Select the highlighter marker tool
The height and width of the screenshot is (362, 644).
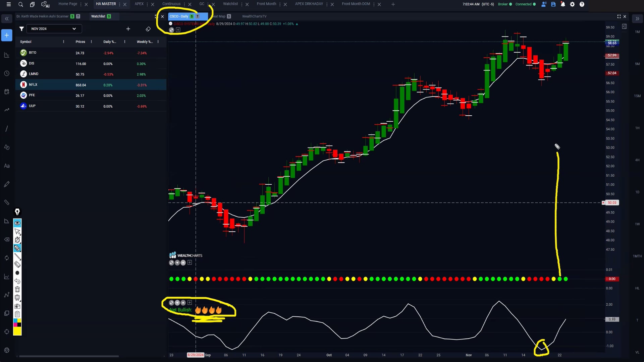(17, 248)
